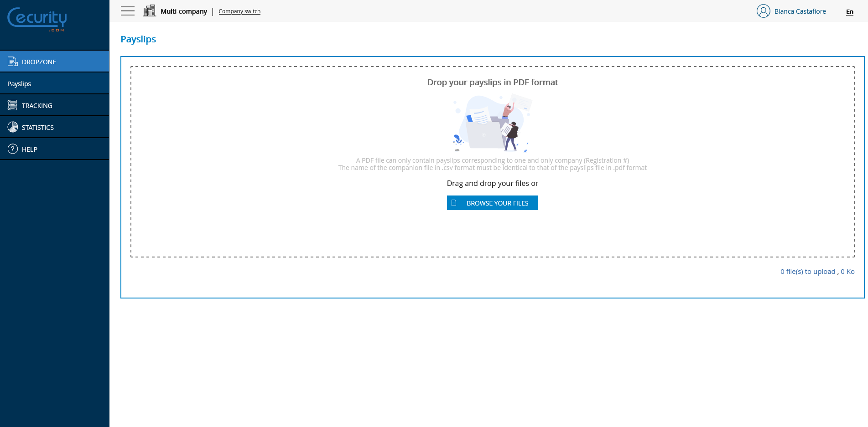868x427 pixels.
Task: Open Statistics via the pie chart icon
Action: 12,127
